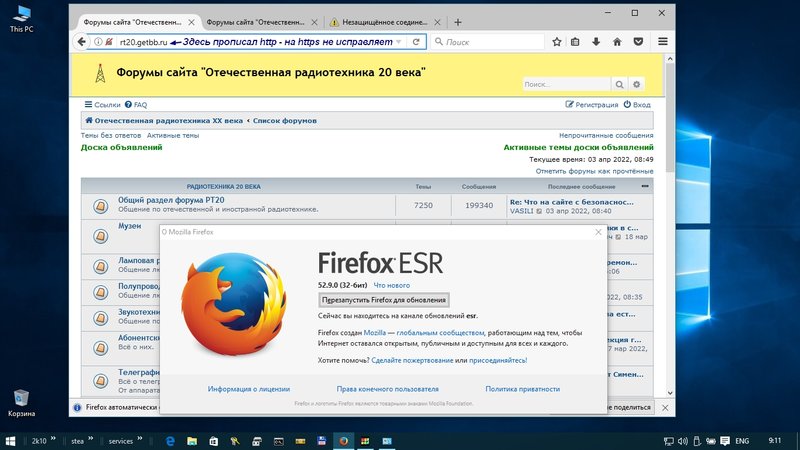This screenshot has height=450, width=800.
Task: Open the Windows Start menu
Action: (x=10, y=440)
